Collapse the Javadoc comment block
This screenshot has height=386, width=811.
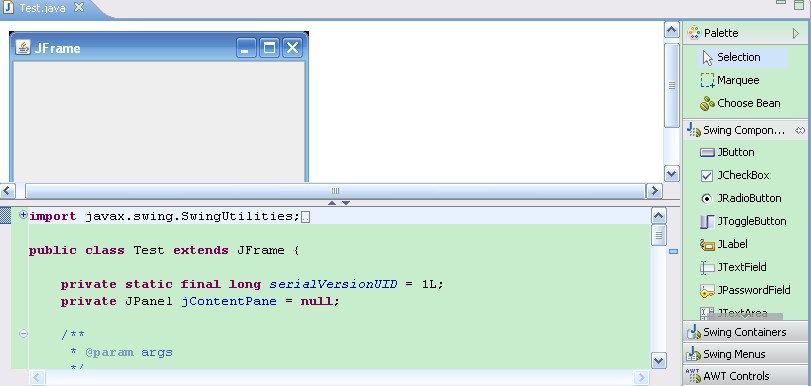pos(23,334)
